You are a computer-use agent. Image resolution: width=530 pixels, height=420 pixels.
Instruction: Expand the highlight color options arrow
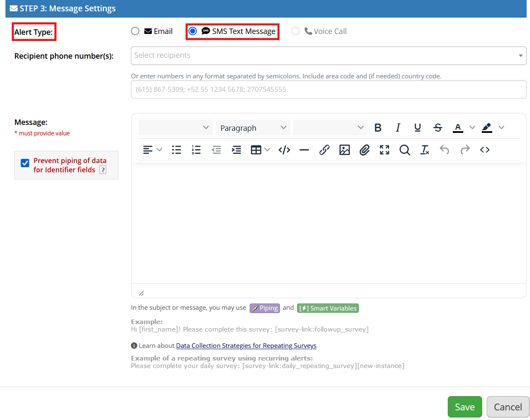(x=501, y=128)
